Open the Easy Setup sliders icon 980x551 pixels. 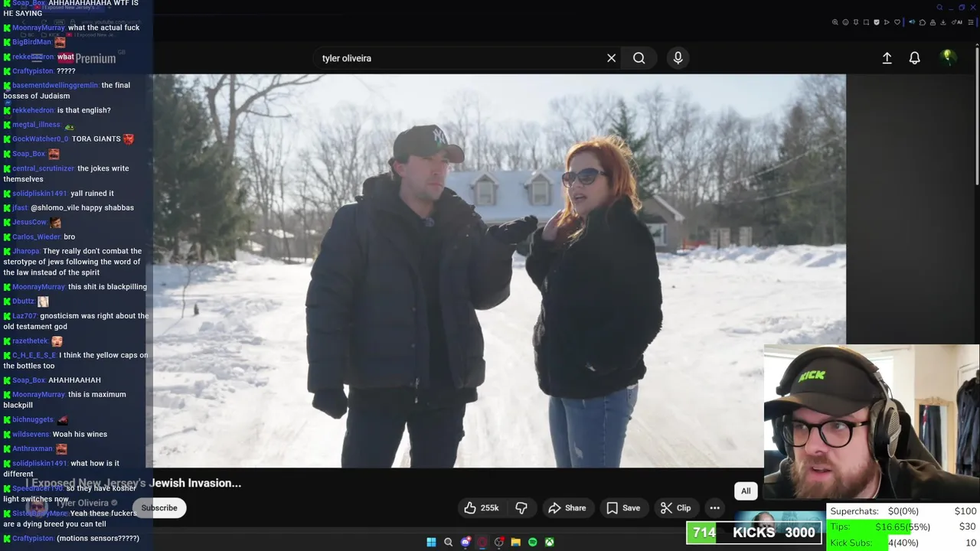970,22
